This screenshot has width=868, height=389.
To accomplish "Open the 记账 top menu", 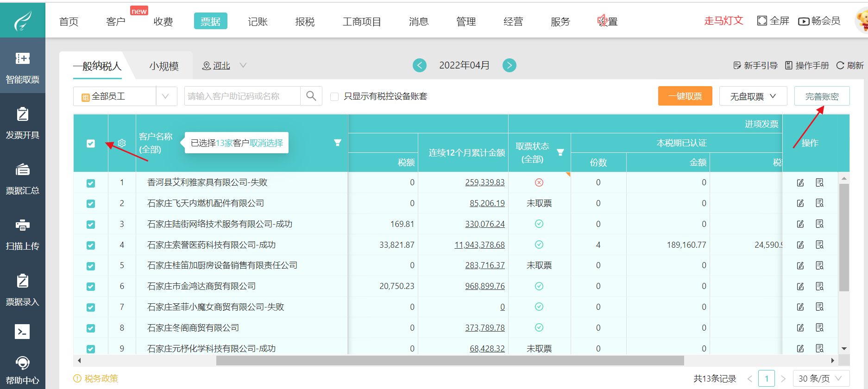I will point(258,21).
